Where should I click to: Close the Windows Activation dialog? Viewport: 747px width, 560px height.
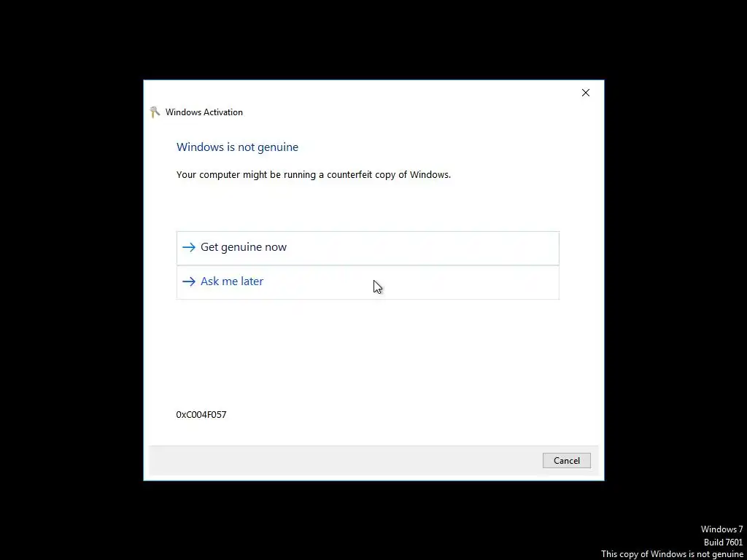tap(586, 93)
